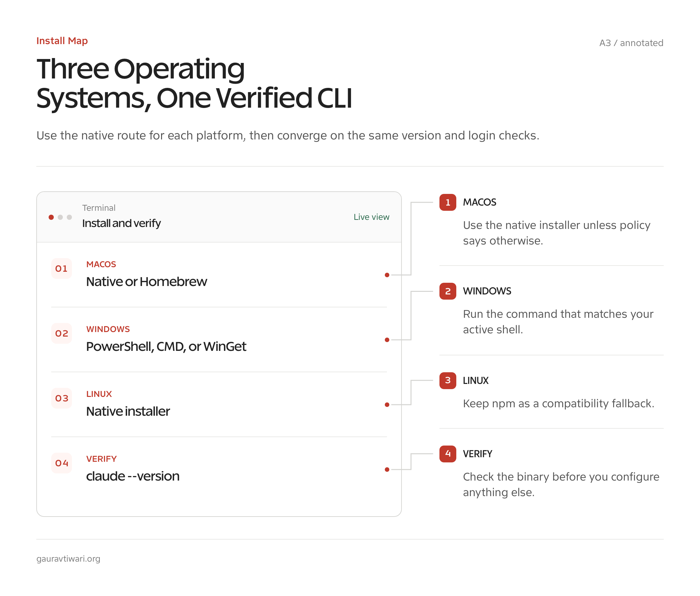700x596 pixels.
Task: Click the LINUX annotation heading on the right
Action: 475,380
